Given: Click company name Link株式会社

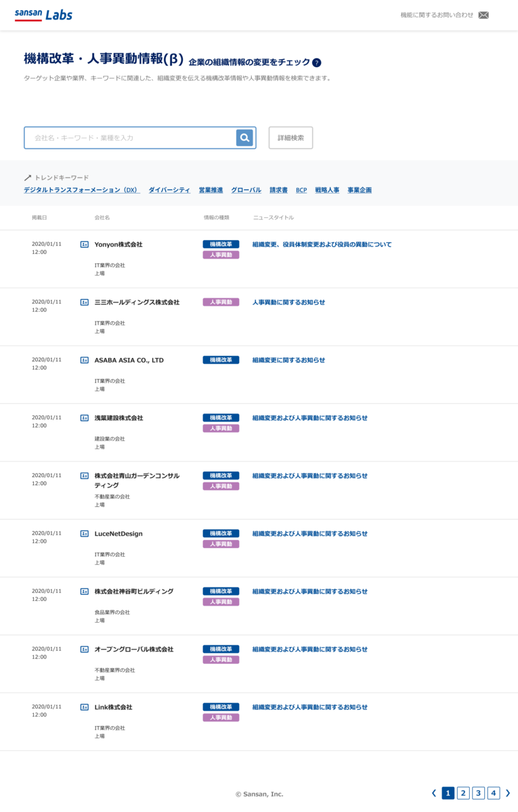Looking at the screenshot, I should (113, 707).
